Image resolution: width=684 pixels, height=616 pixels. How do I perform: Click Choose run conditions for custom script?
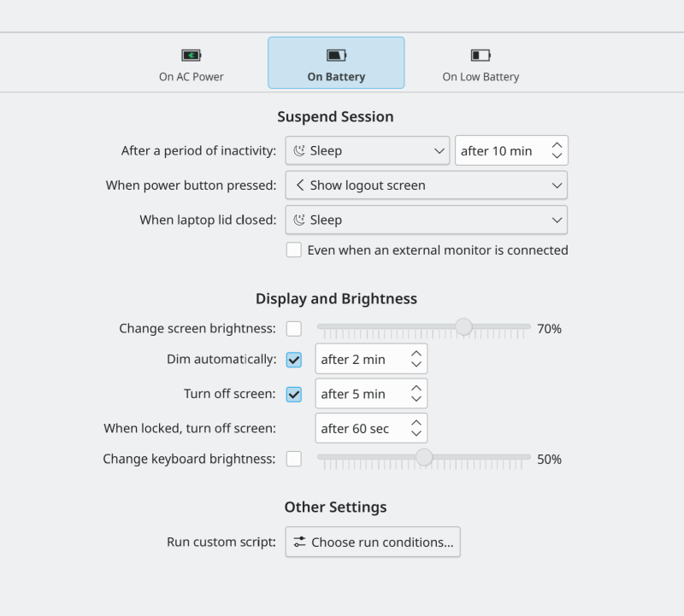[372, 541]
